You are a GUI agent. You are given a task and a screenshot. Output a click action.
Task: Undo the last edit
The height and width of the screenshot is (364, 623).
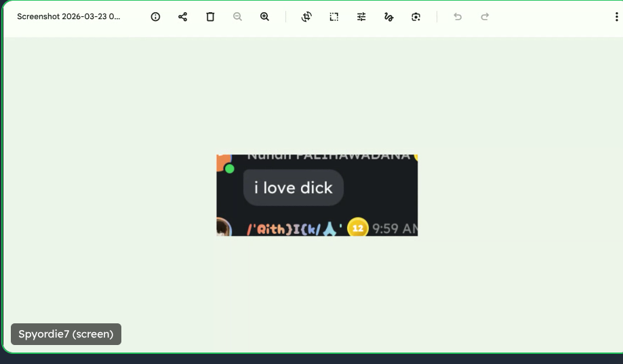(x=458, y=17)
